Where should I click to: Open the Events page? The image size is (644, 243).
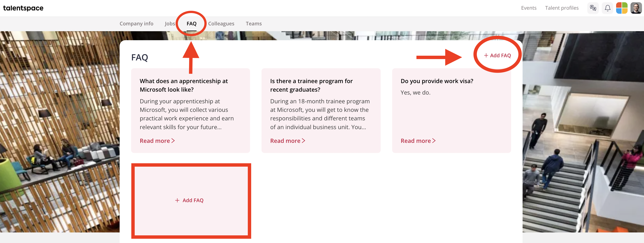(528, 8)
